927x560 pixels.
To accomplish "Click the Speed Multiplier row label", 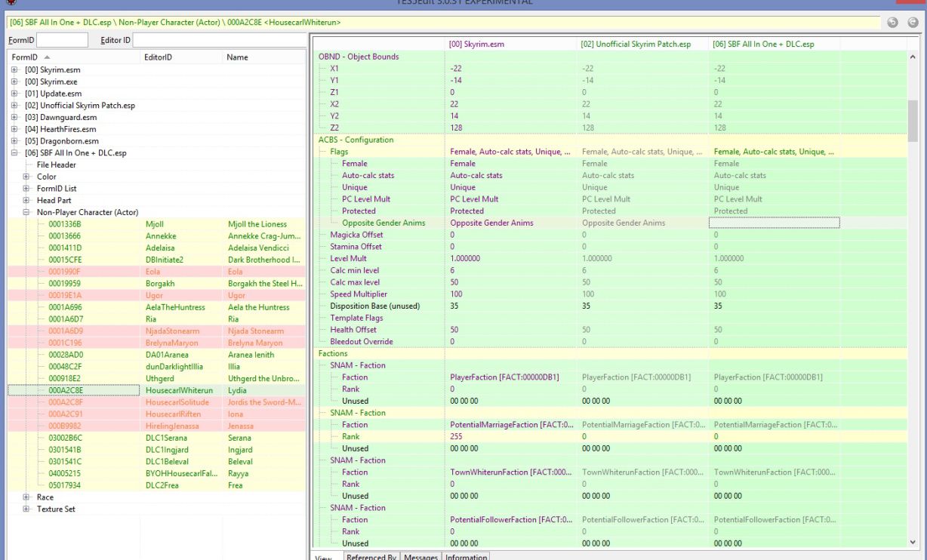I will point(358,294).
